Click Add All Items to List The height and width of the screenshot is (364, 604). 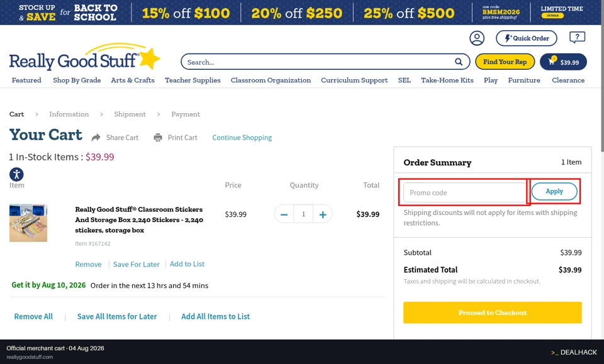(x=215, y=316)
